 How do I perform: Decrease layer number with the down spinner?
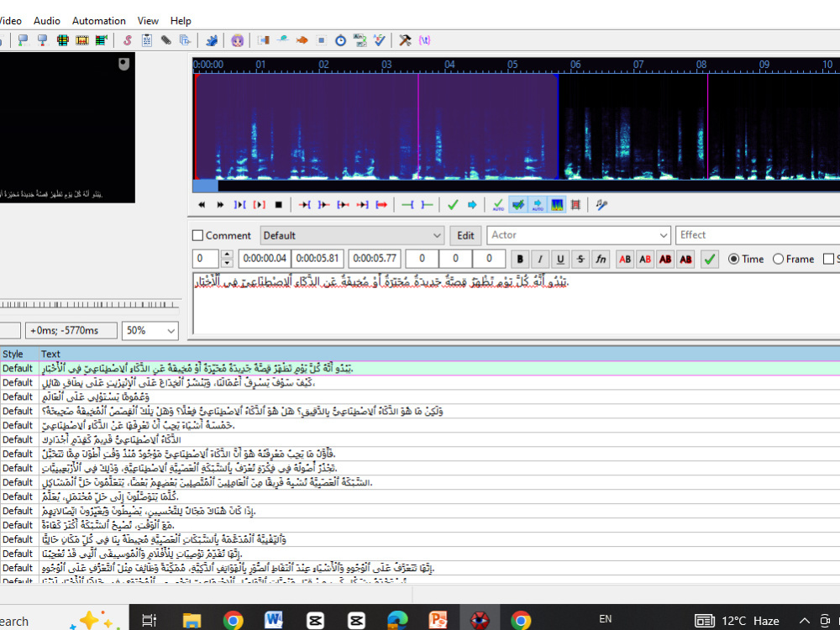coord(227,263)
